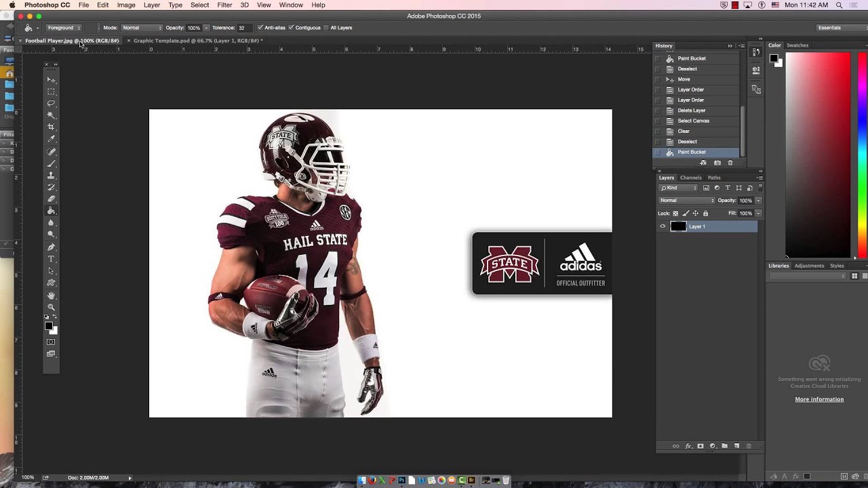Image resolution: width=868 pixels, height=488 pixels.
Task: Open the Mode dropdown in options bar
Action: pyautogui.click(x=142, y=28)
